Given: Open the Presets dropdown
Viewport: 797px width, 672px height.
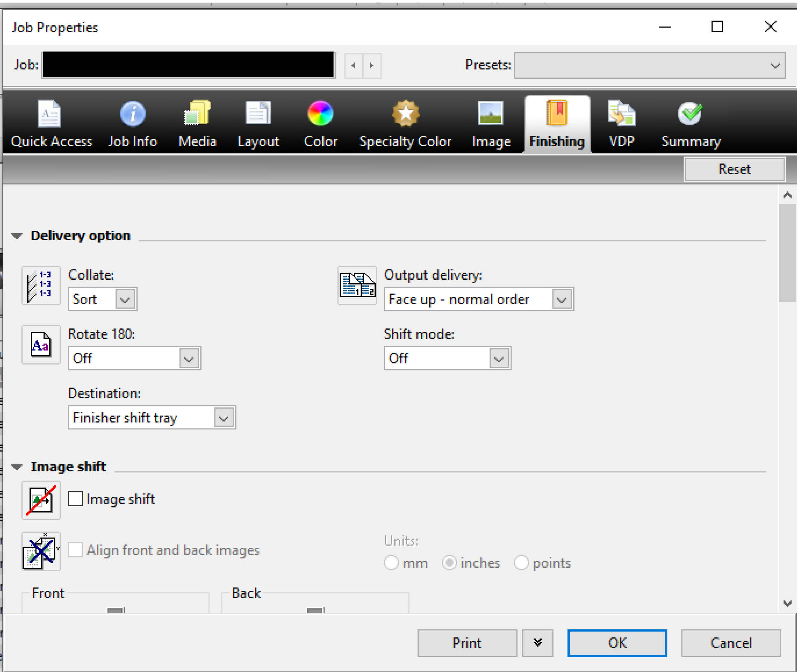Looking at the screenshot, I should 649,66.
